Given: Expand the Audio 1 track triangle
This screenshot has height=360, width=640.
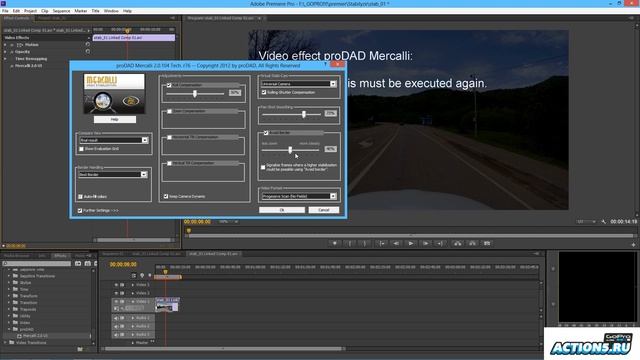Looking at the screenshot, I should tap(133, 318).
